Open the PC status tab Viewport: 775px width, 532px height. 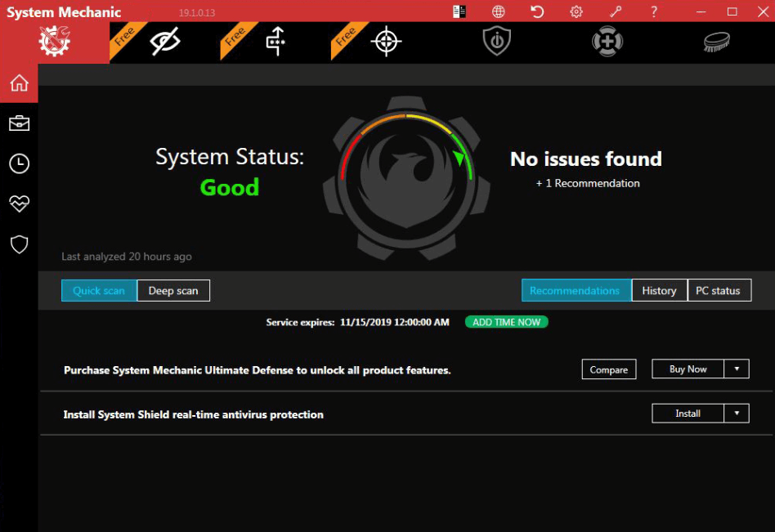point(719,290)
